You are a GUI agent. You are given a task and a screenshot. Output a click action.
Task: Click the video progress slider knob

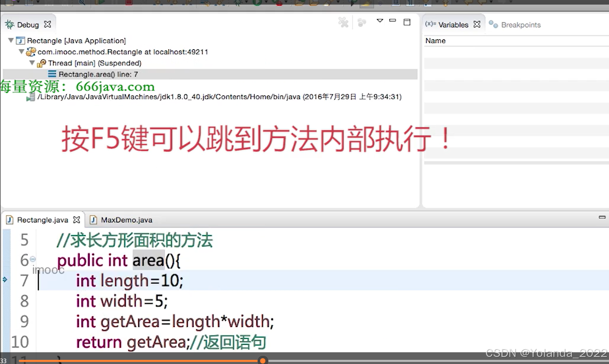[263, 361]
